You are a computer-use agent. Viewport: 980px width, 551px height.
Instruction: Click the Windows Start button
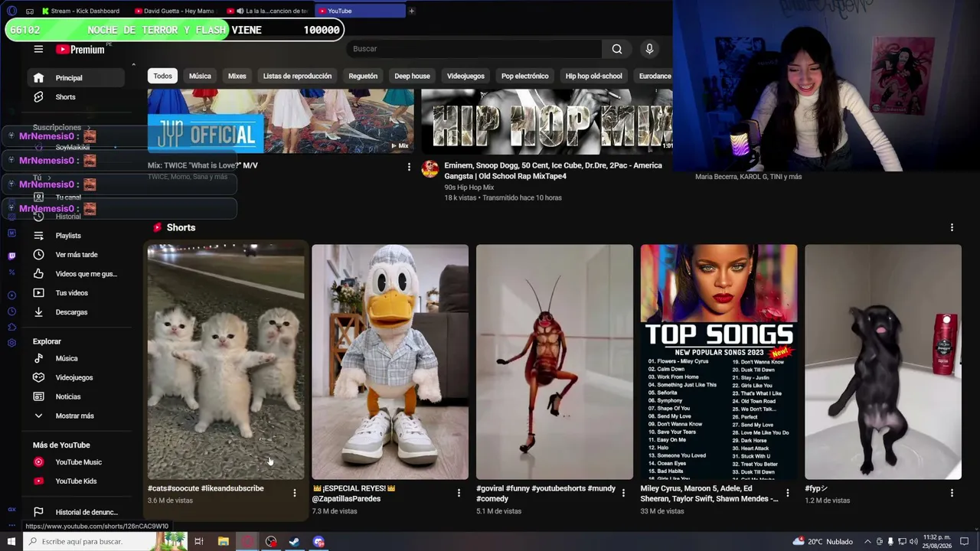tap(11, 542)
